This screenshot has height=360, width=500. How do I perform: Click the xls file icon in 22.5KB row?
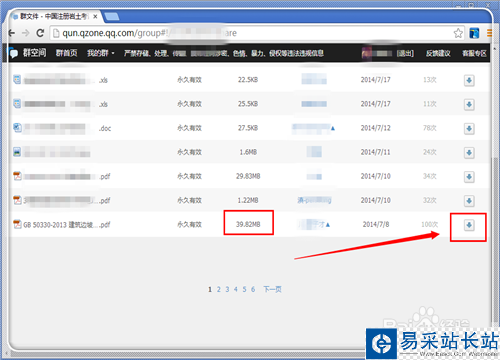click(17, 79)
